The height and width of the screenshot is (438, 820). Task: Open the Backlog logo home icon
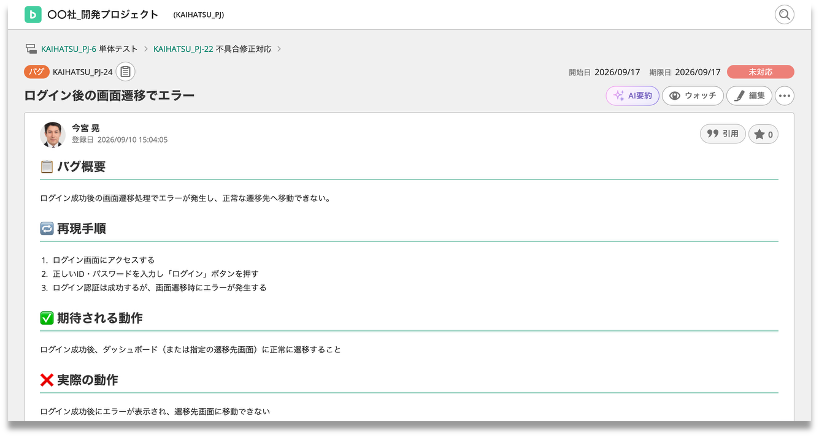click(x=33, y=15)
